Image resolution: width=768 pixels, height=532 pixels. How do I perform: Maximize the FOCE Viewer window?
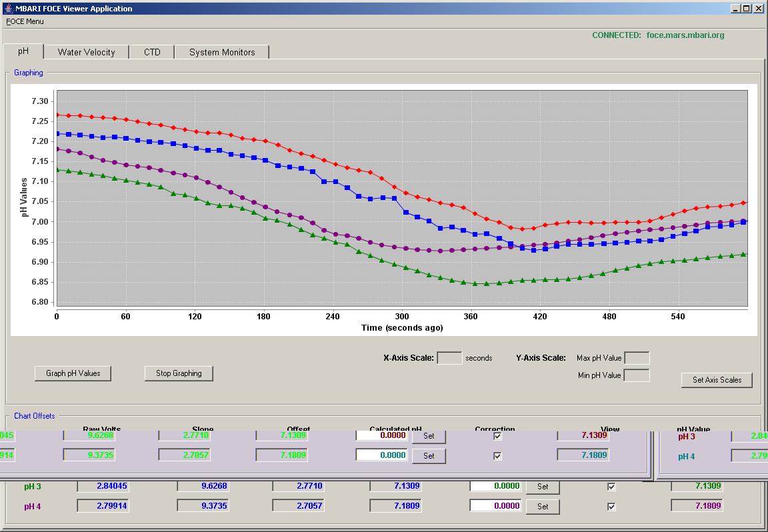coord(746,8)
